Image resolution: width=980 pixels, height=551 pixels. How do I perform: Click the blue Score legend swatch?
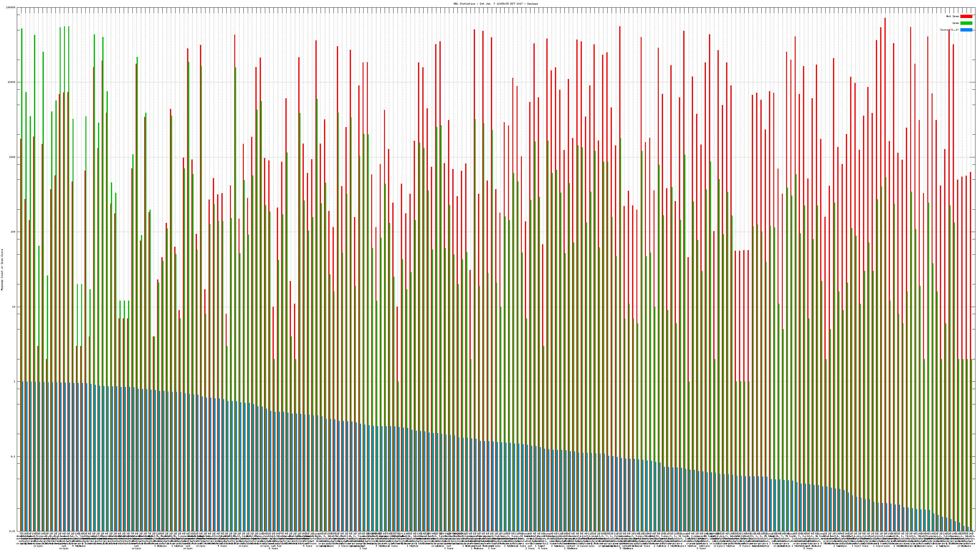(966, 30)
